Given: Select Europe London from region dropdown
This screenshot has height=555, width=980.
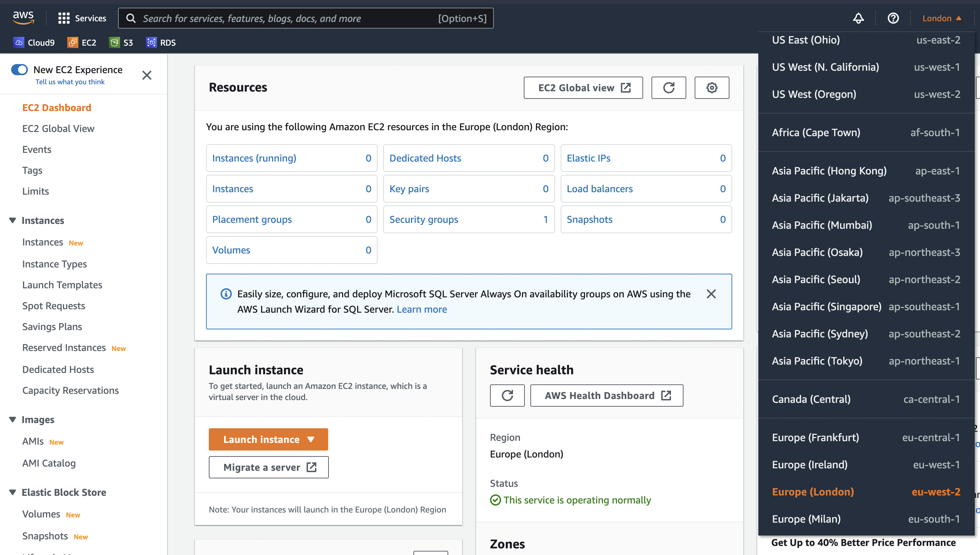Looking at the screenshot, I should [813, 492].
